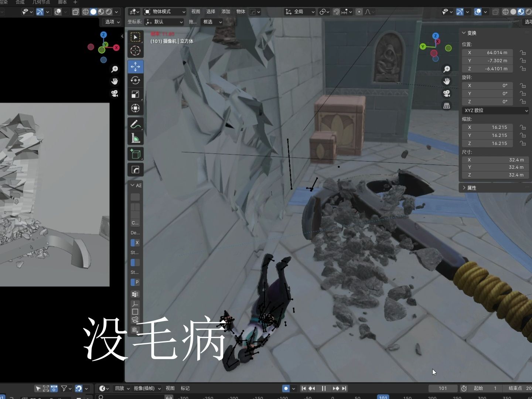Viewport: 532px width, 399px height.
Task: Activate the Rotate tool
Action: (x=135, y=81)
